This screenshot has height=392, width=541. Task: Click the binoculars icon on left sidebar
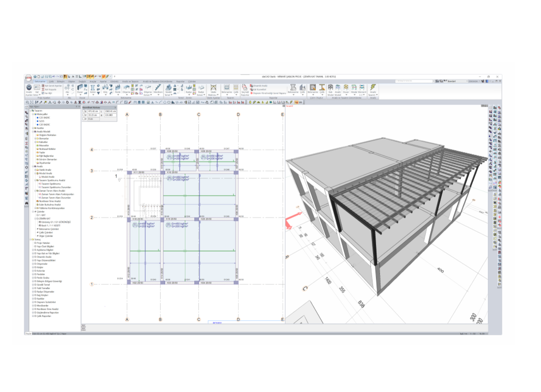26,203
